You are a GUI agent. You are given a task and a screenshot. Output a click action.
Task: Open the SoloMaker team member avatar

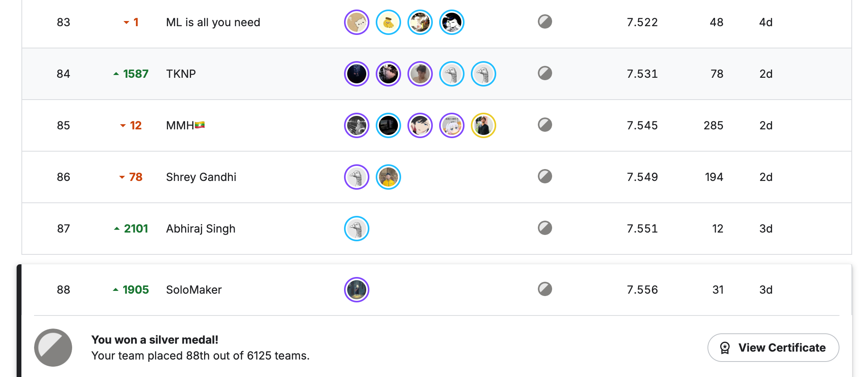click(357, 290)
